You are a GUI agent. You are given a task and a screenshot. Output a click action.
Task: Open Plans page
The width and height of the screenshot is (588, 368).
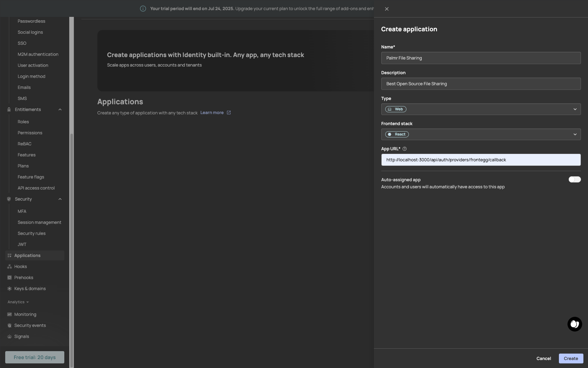tap(23, 166)
